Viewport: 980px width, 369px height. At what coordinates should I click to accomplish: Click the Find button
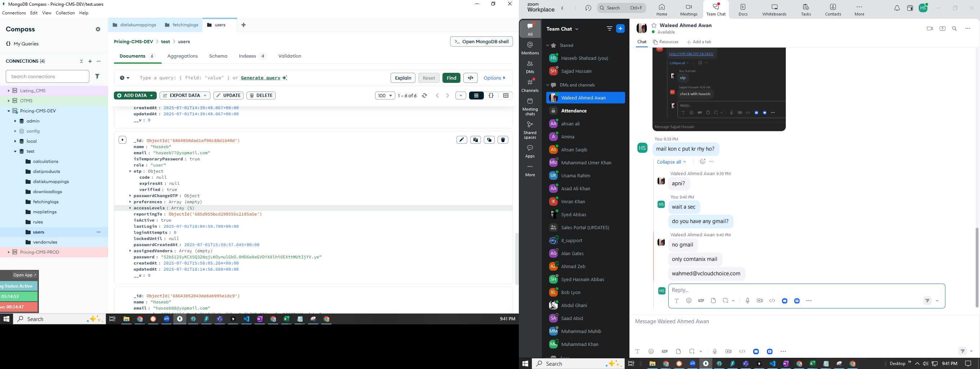click(451, 78)
